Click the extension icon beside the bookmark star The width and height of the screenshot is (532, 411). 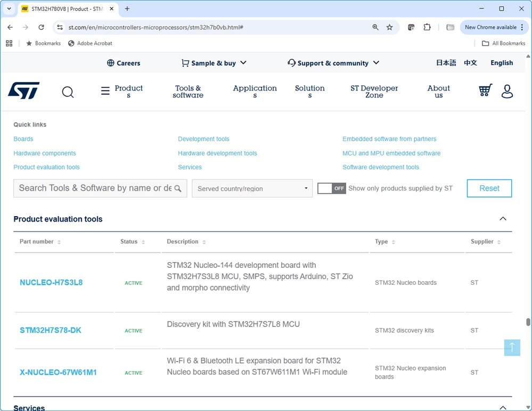click(x=411, y=27)
